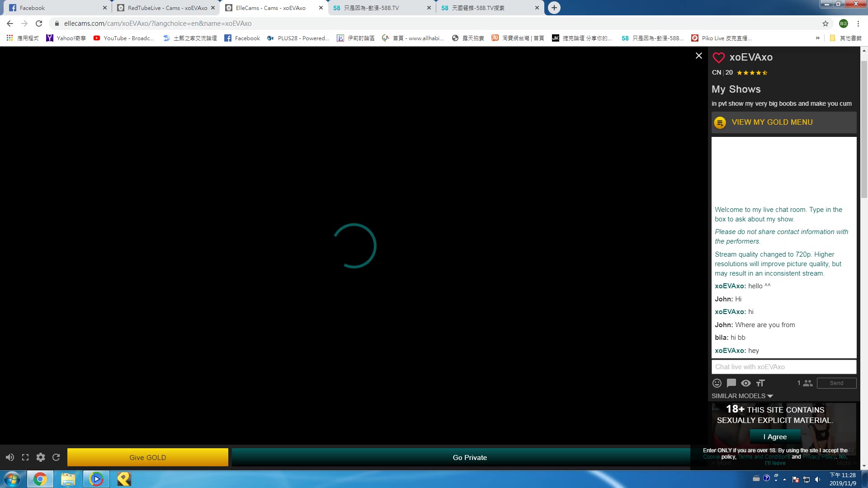Refresh the video stream icon
Screen dimensions: 868x488
coord(56,457)
